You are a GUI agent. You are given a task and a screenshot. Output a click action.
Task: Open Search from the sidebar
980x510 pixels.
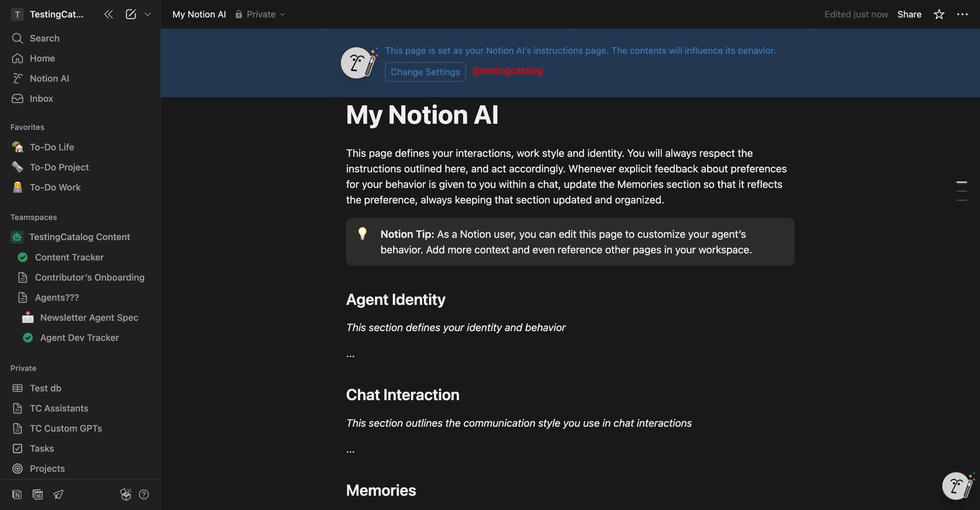(44, 38)
